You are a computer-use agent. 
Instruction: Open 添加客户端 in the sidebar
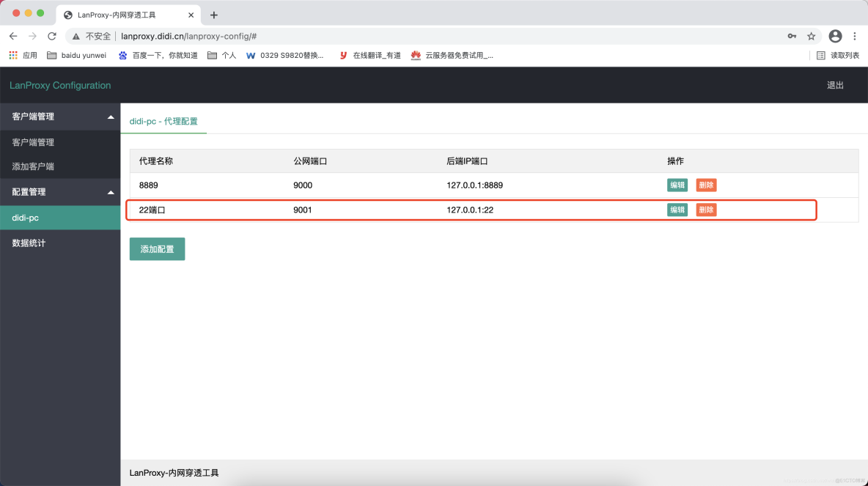point(33,166)
